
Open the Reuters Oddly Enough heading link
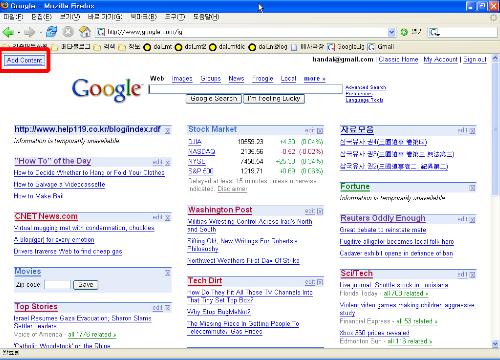point(383,218)
